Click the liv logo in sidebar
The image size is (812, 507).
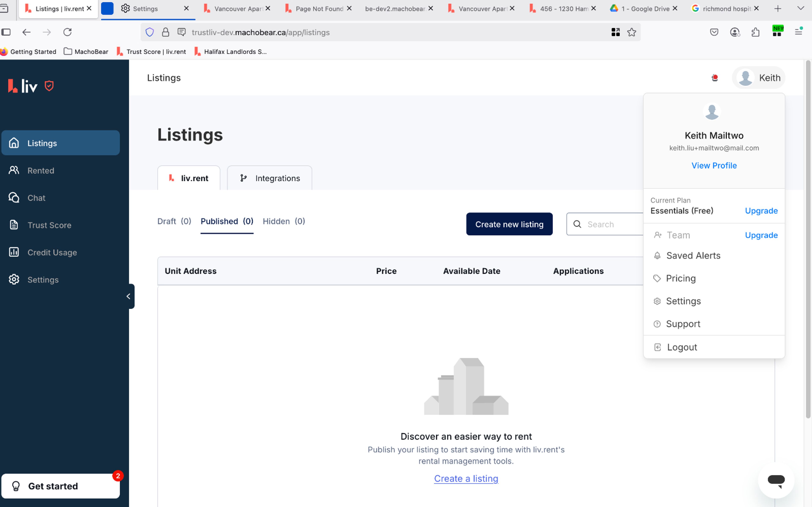[x=23, y=86]
